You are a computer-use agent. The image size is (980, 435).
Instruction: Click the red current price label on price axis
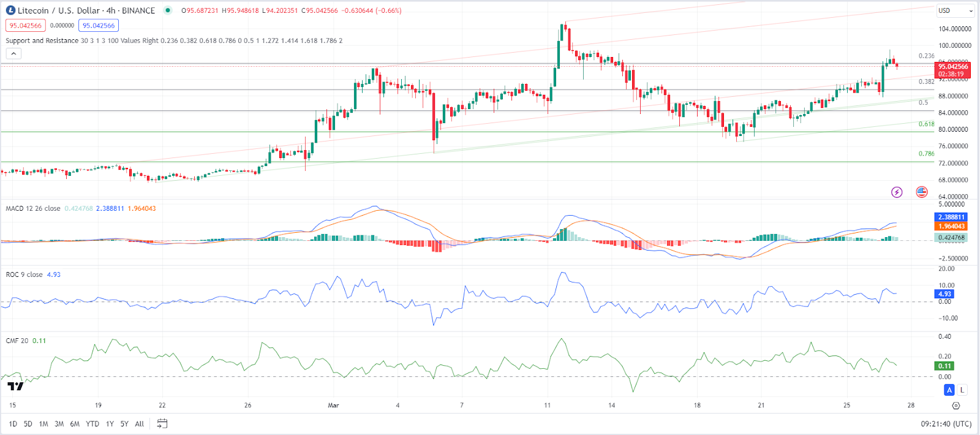952,70
